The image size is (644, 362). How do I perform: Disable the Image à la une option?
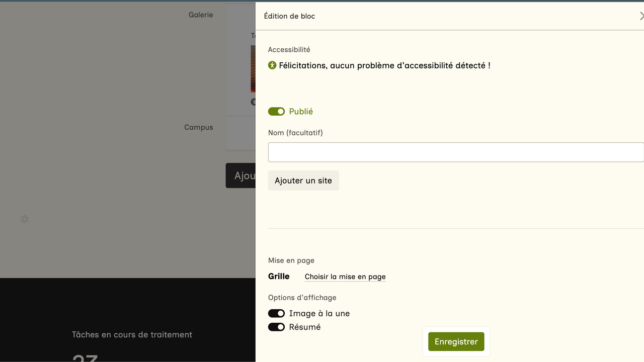click(276, 314)
